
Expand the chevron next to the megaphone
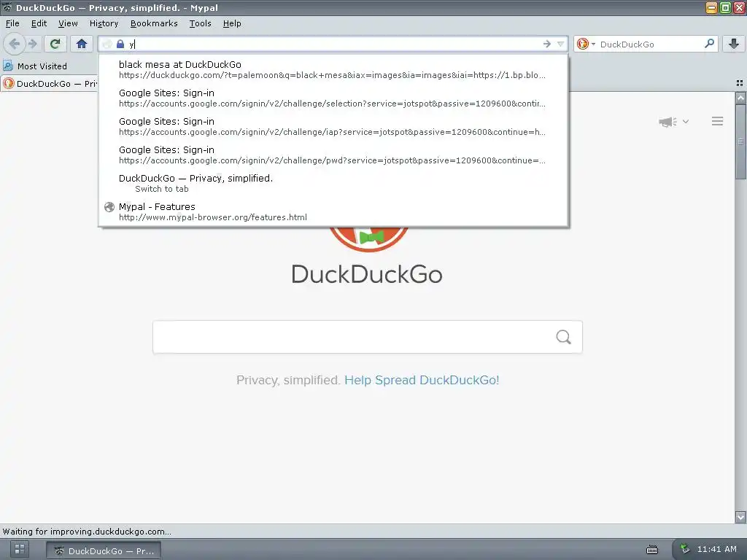click(686, 122)
